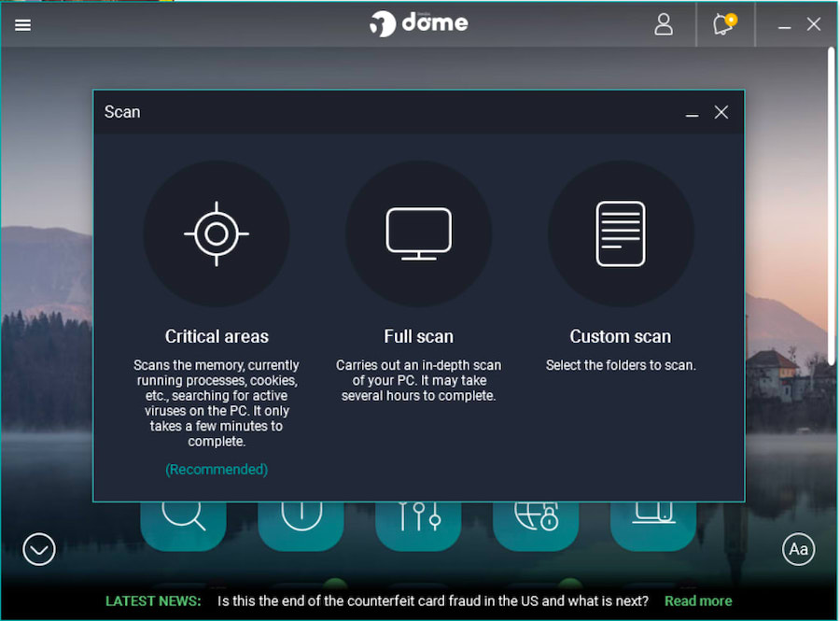Image resolution: width=840 pixels, height=621 pixels.
Task: Open the Read more news link
Action: pos(698,601)
